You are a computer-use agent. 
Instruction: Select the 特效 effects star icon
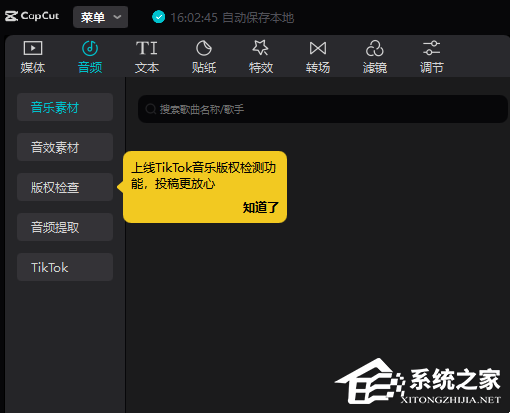pyautogui.click(x=261, y=48)
